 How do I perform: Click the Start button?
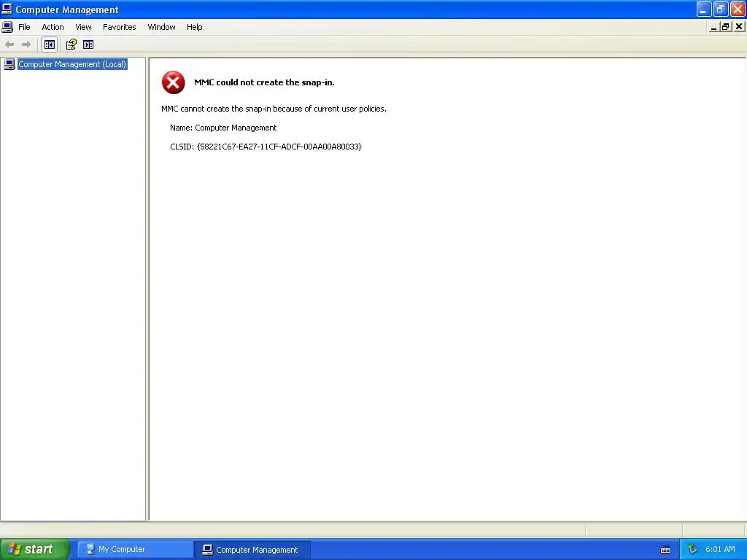point(34,549)
